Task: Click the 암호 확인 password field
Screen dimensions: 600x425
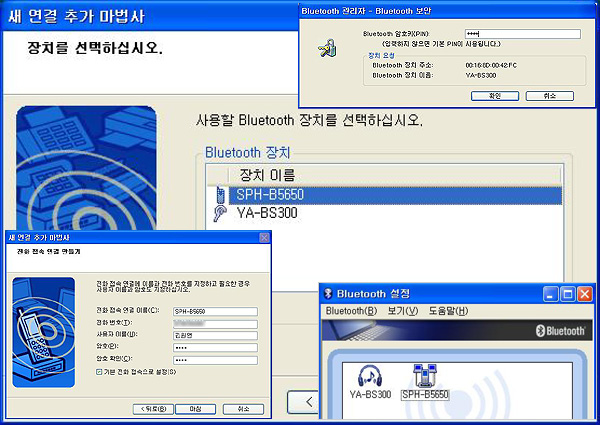Action: [215, 360]
